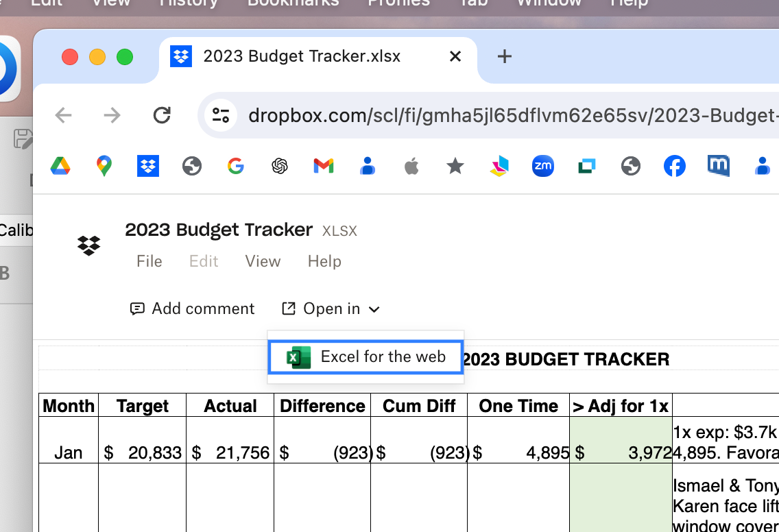
Task: Open the Bookmarks menu in the menu bar
Action: 293,3
